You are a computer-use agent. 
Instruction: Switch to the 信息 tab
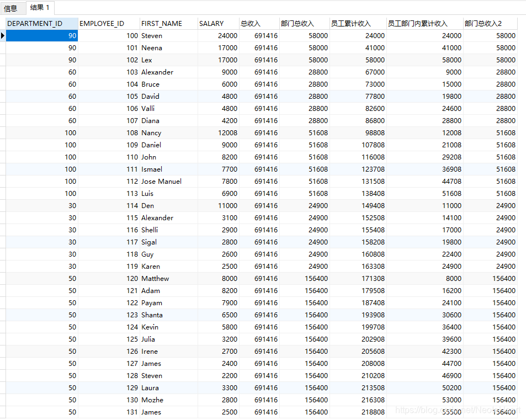[x=10, y=8]
